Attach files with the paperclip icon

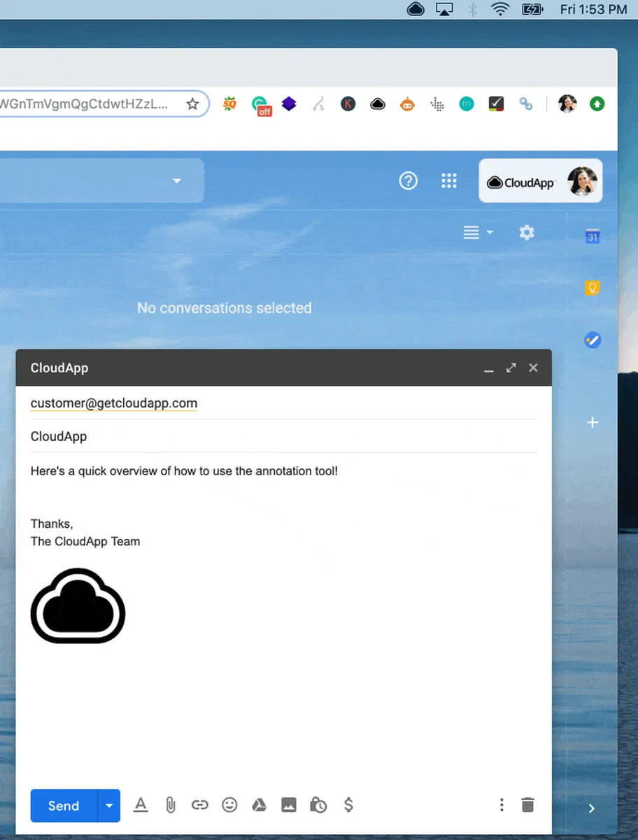[x=170, y=805]
